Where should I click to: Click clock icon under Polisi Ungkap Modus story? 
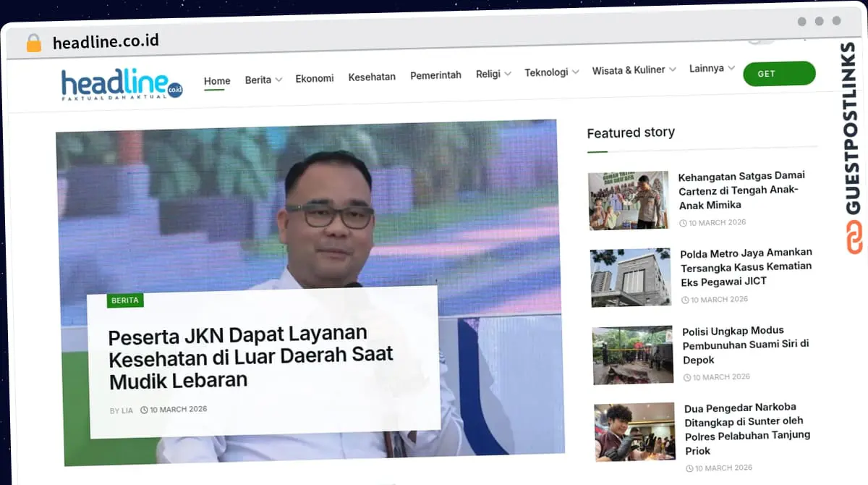click(687, 377)
